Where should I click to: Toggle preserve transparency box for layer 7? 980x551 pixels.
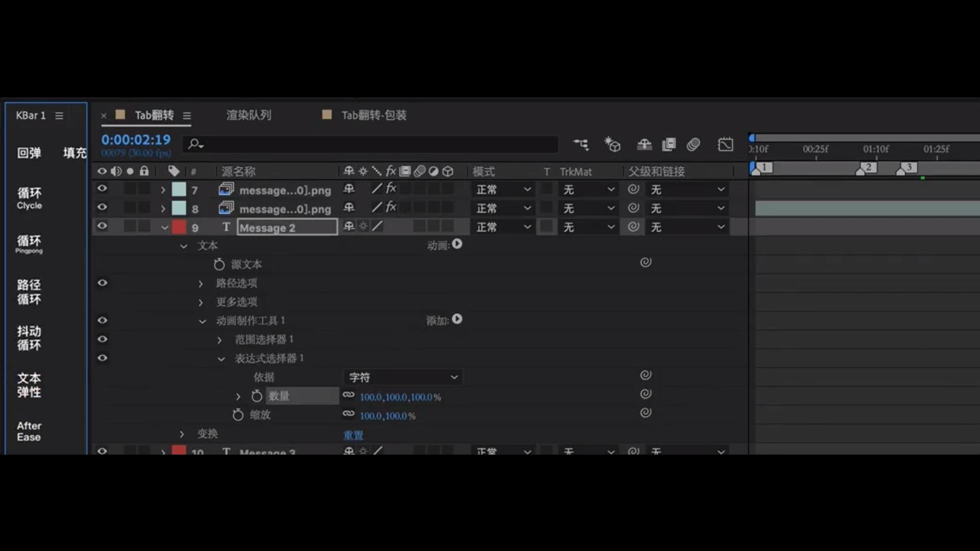[x=547, y=189]
